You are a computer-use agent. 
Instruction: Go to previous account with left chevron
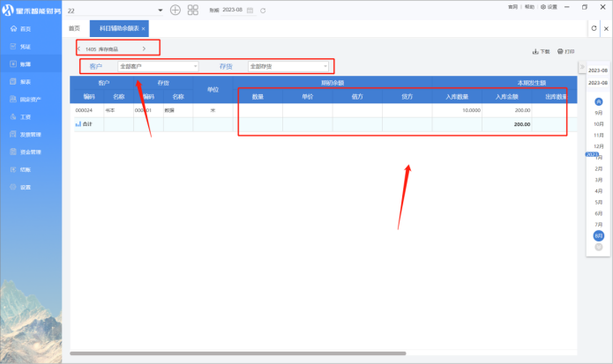(x=78, y=48)
